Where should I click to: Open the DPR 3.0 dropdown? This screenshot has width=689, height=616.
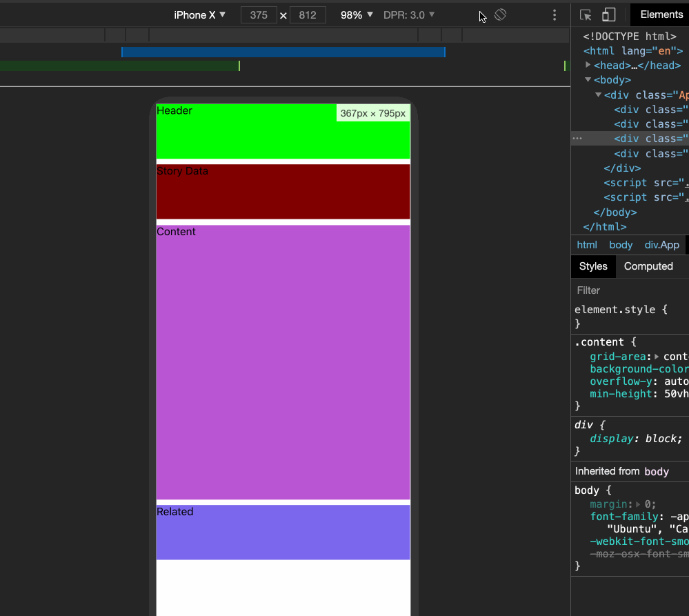(409, 15)
